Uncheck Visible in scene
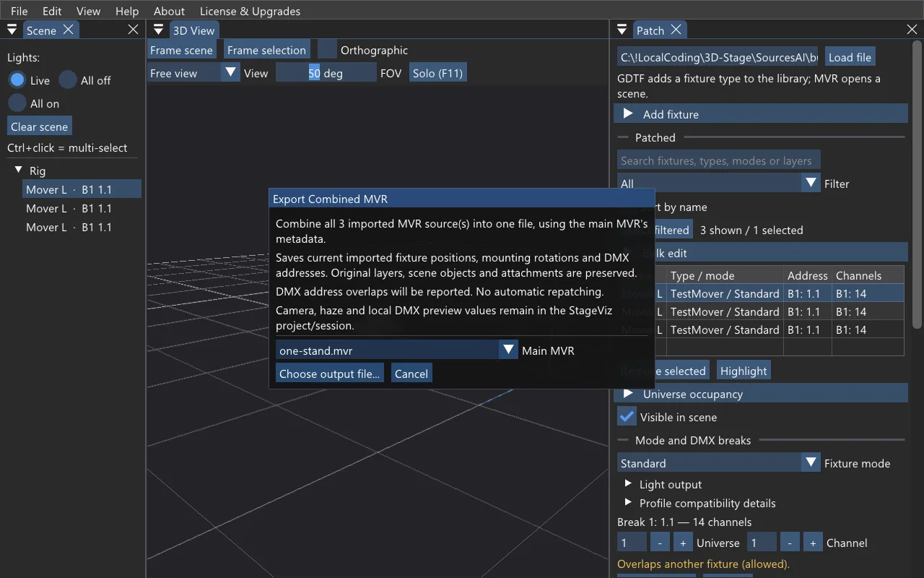Image resolution: width=924 pixels, height=578 pixels. pos(627,417)
